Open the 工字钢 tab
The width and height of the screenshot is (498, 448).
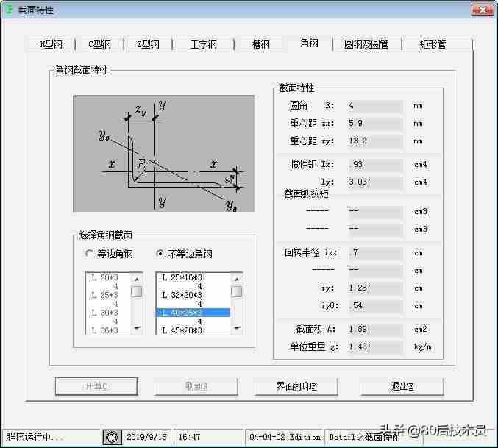pos(203,44)
